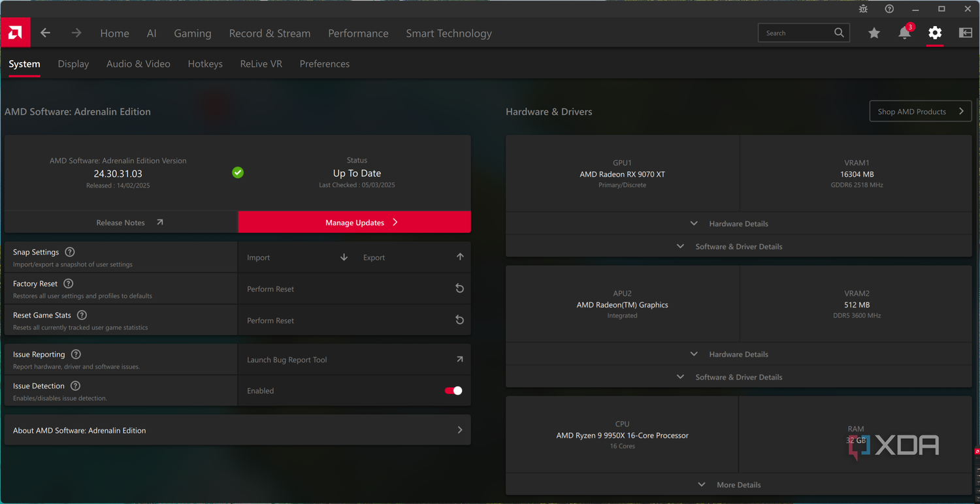Open the Performance menu
This screenshot has width=980, height=504.
[x=358, y=33]
